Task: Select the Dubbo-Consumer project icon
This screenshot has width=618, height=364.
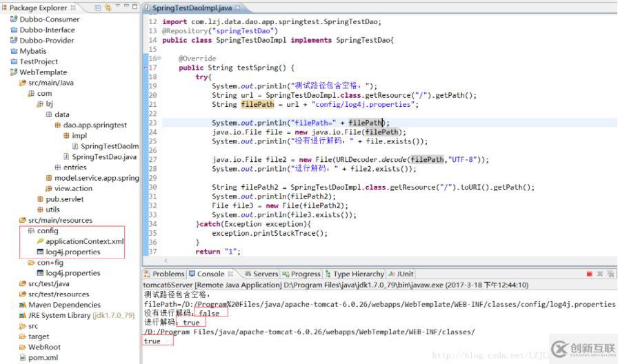Action: (14, 19)
